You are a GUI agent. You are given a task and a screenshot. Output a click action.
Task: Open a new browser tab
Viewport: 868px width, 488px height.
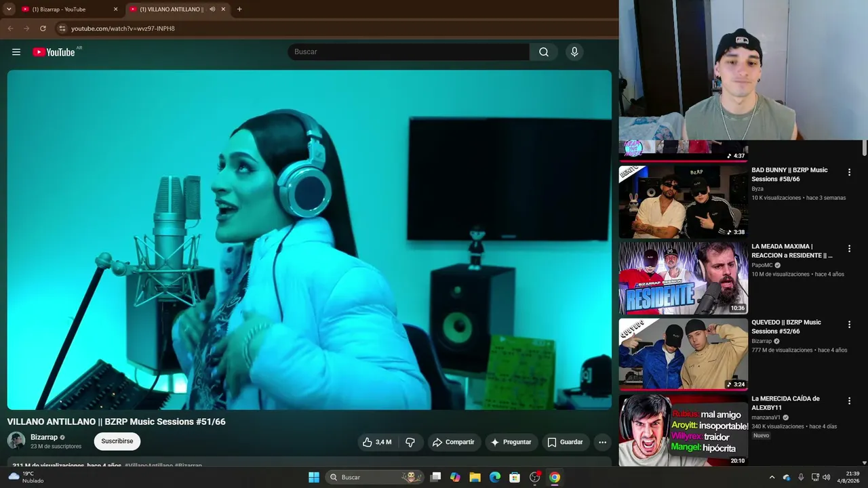coord(239,9)
